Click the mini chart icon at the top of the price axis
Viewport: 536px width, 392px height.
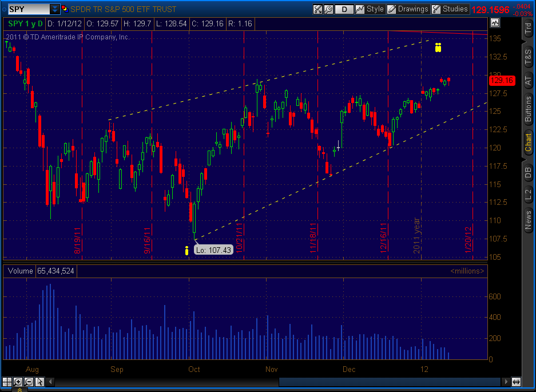(x=495, y=23)
